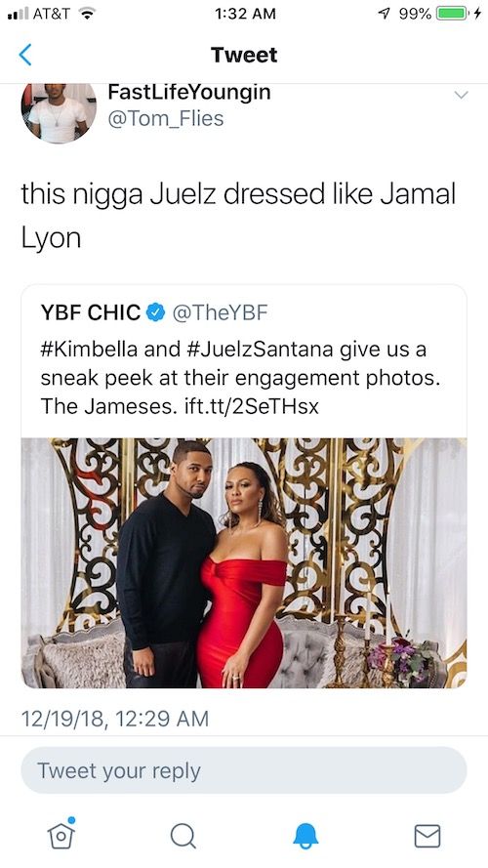This screenshot has height=868, width=488.
Task: Tap the blue verified badge beside YBF CHIC
Action: click(155, 312)
